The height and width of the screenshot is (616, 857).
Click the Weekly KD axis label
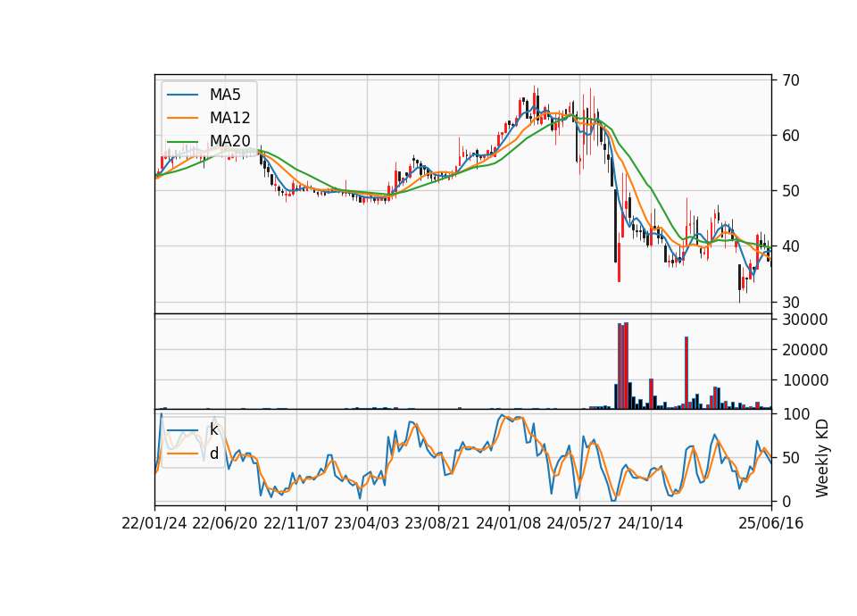pyautogui.click(x=821, y=458)
